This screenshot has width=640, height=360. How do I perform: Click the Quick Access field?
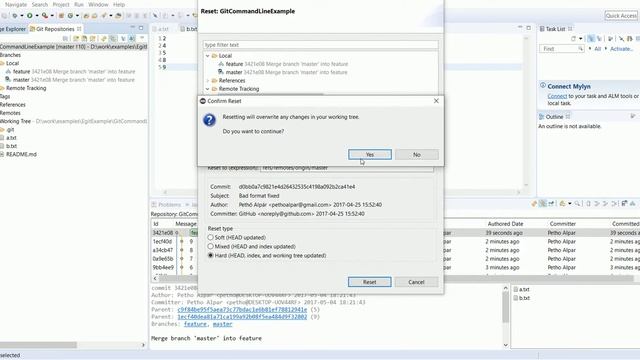(621, 16)
